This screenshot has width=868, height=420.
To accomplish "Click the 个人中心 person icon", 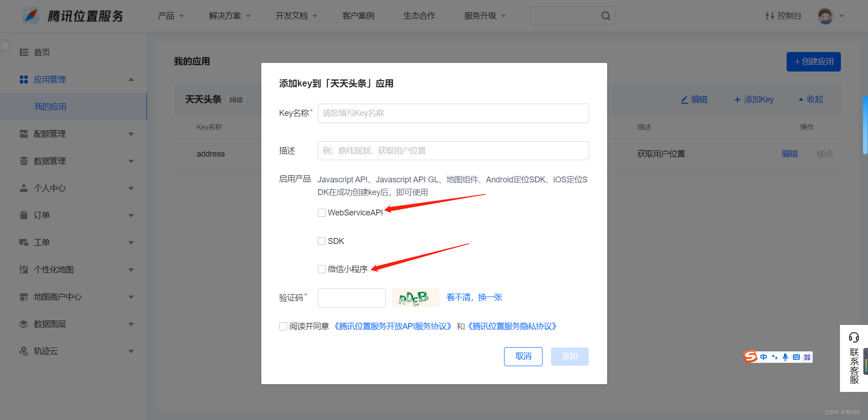I will (24, 188).
